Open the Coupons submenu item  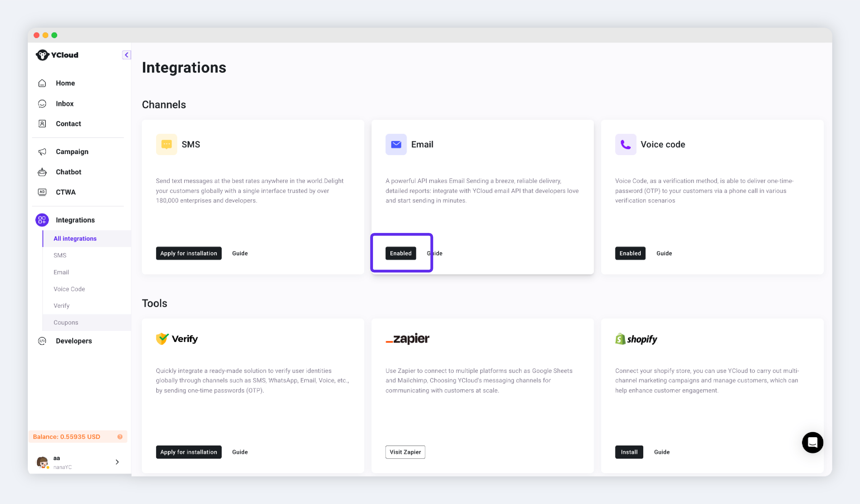point(66,322)
